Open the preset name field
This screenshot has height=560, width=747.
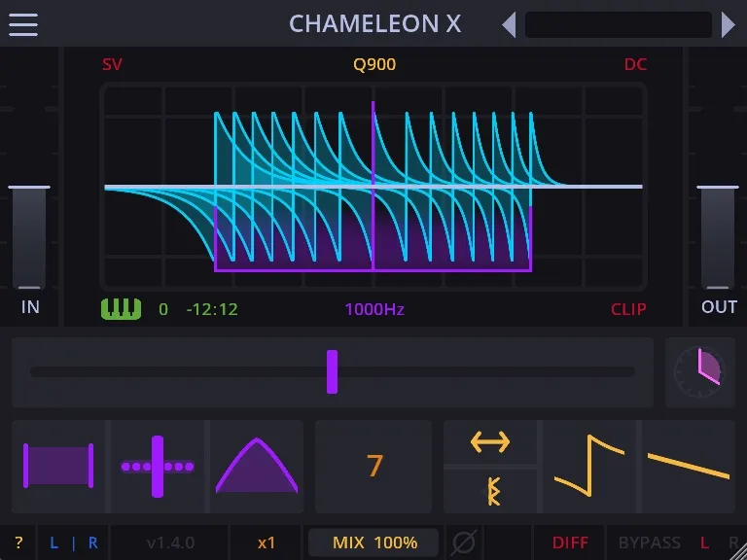coord(619,24)
